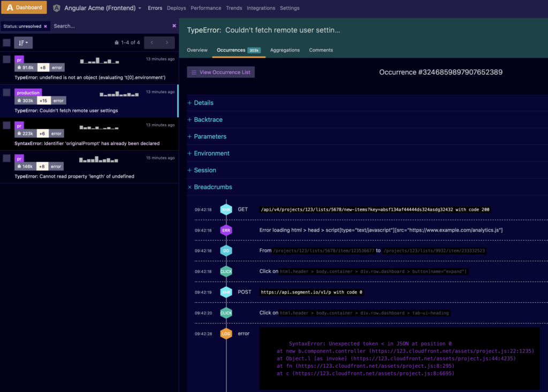
Task: Click the bug icon beside 1-4 of 4
Action: coord(117,43)
